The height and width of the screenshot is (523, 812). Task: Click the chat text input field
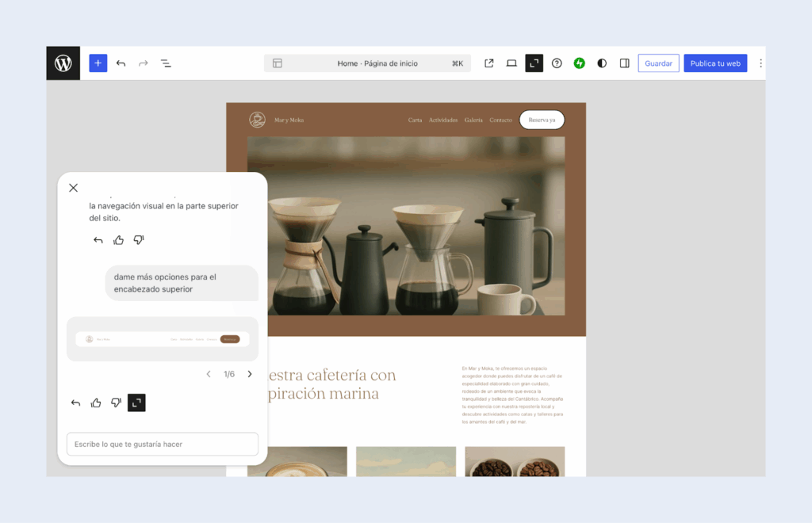[163, 445]
